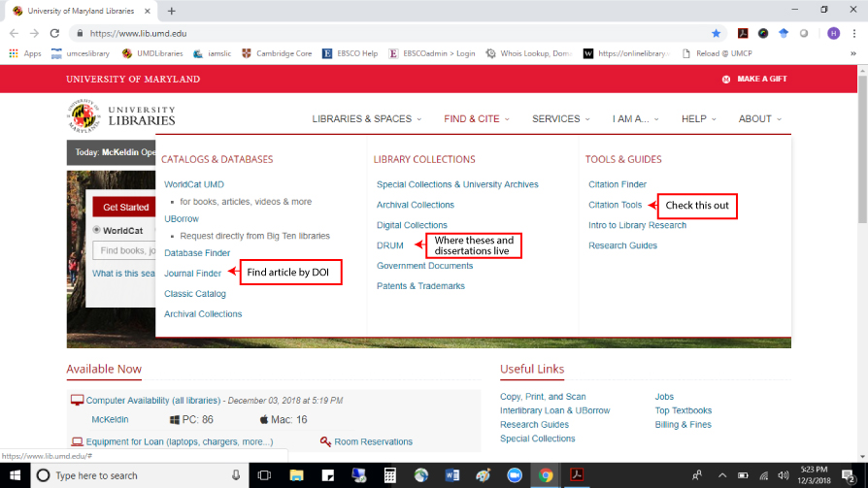Open Top Textbooks link
The width and height of the screenshot is (868, 488).
tap(684, 410)
